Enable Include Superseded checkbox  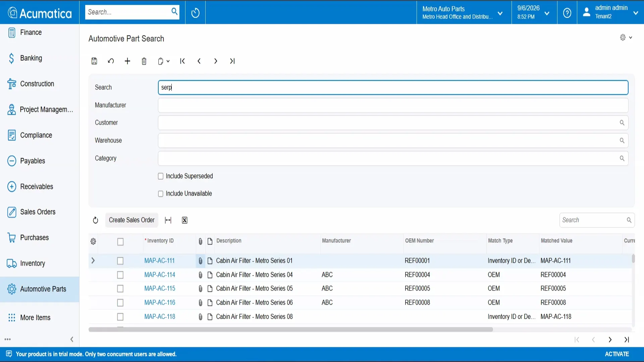pos(161,176)
